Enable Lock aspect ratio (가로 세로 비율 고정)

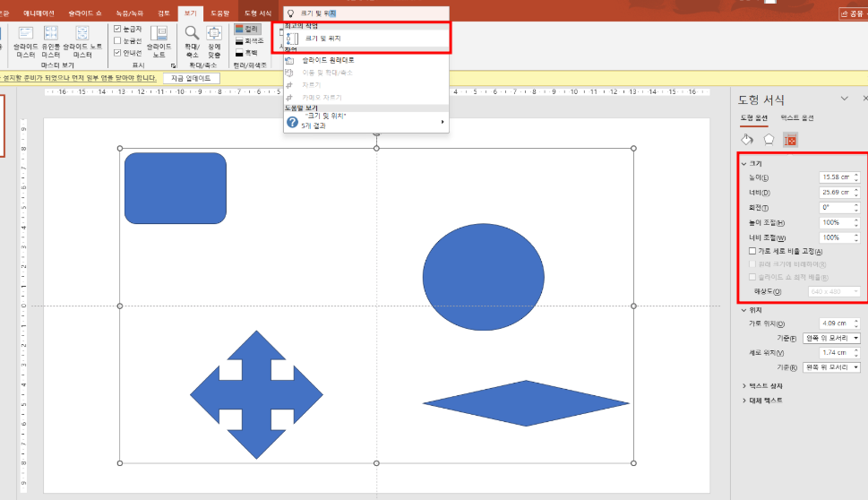pyautogui.click(x=752, y=252)
